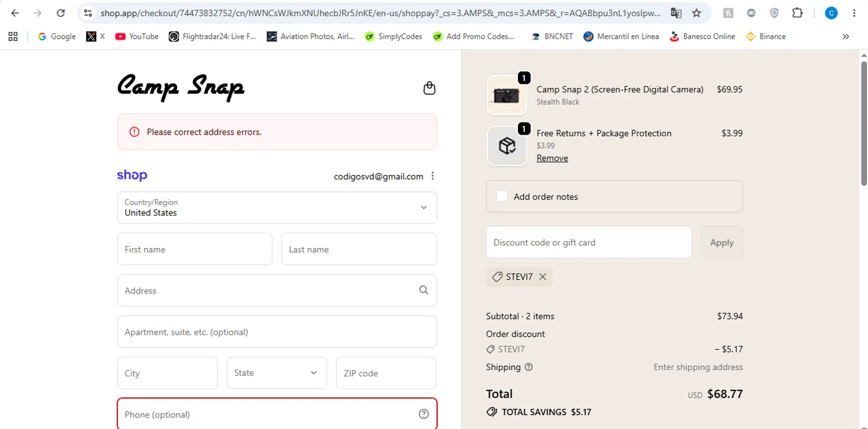Click the Address input field
The width and height of the screenshot is (868, 429).
[277, 290]
